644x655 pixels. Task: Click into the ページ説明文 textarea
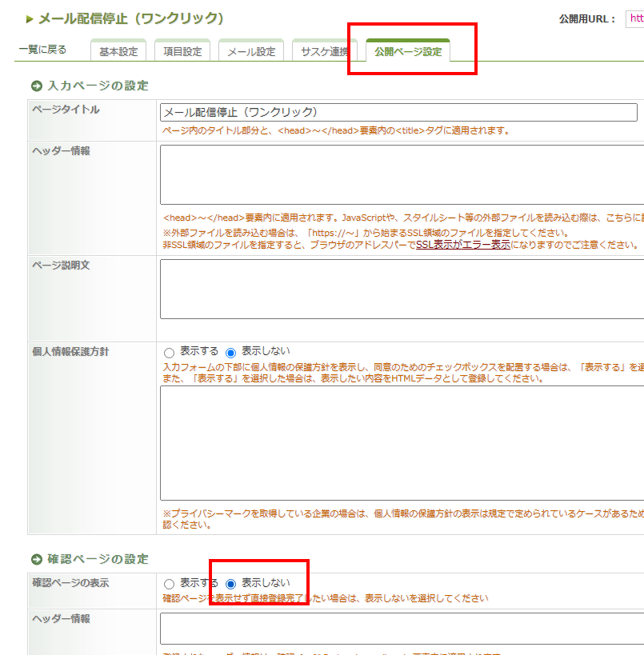402,290
